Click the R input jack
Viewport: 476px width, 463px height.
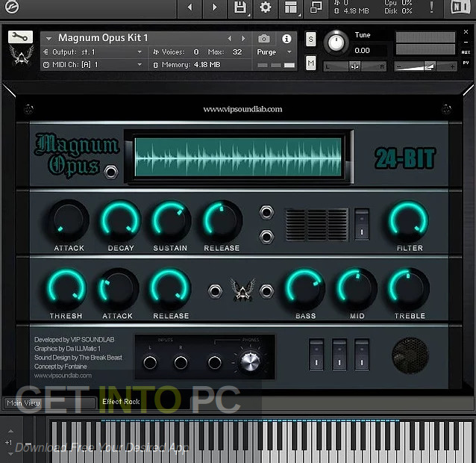pyautogui.click(x=181, y=362)
